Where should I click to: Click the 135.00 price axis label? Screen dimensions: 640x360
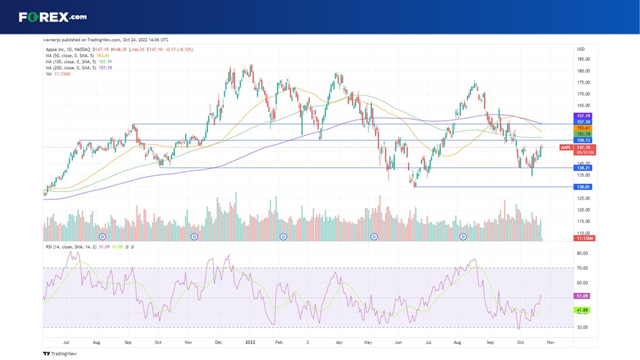point(583,175)
